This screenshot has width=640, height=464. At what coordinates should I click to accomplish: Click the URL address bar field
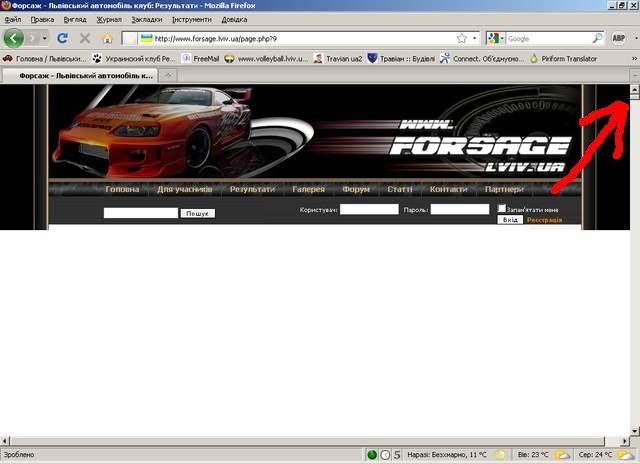tap(302, 39)
